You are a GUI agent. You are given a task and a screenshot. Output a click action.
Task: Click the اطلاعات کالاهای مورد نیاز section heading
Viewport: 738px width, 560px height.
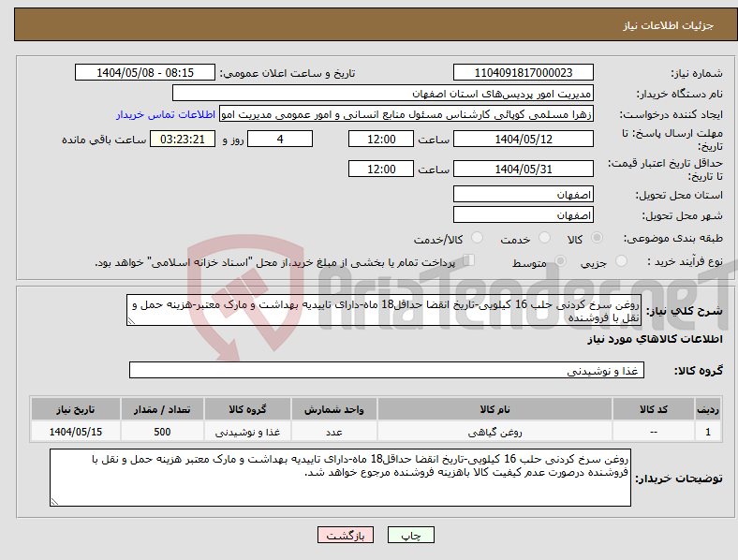click(x=655, y=339)
